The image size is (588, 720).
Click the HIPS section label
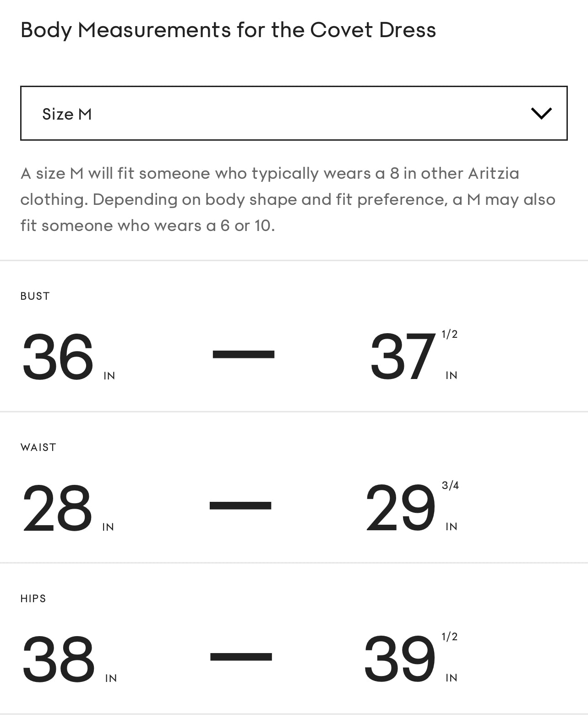click(x=33, y=599)
